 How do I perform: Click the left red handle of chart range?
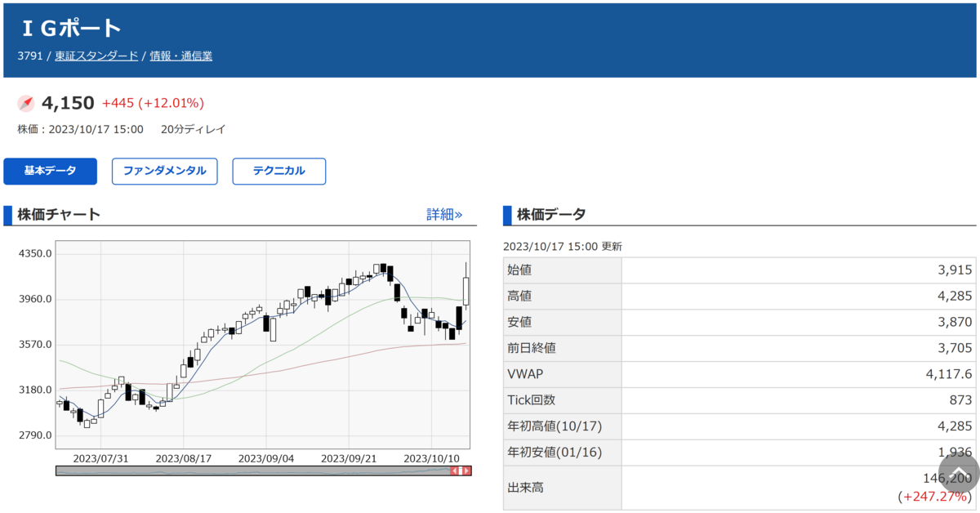pyautogui.click(x=456, y=471)
